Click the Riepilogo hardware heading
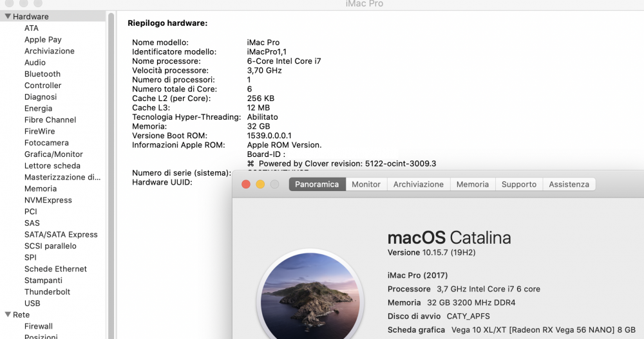 (x=167, y=23)
